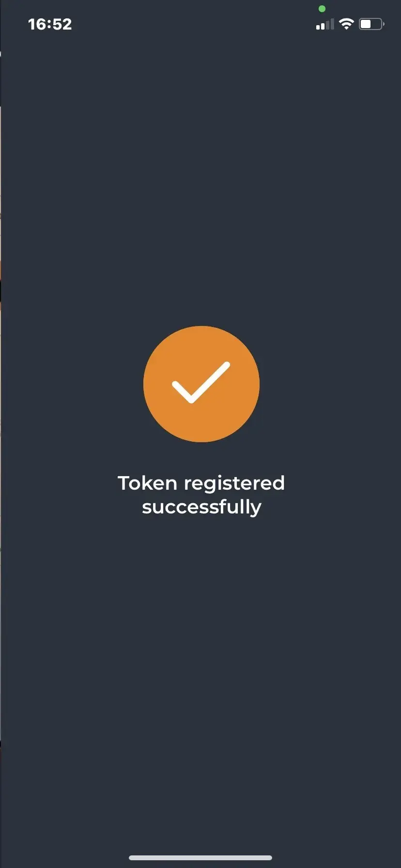Tap the filled portion of battery icon
This screenshot has height=868, width=401.
click(366, 24)
